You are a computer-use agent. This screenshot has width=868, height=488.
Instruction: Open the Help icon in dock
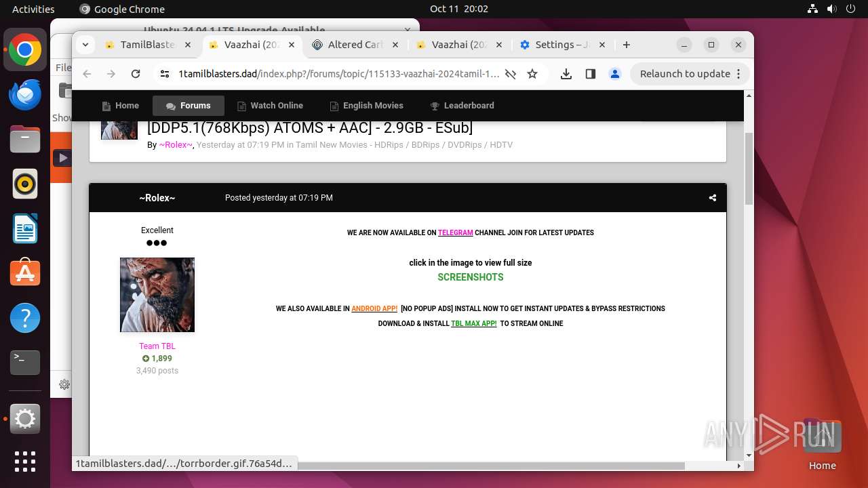pos(25,318)
